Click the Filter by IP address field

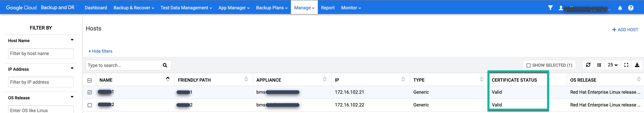pos(41,82)
